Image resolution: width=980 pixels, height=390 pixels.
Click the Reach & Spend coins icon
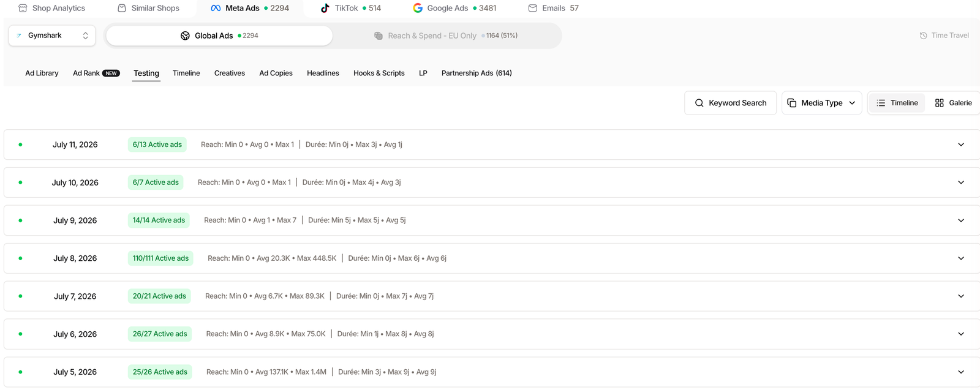pos(379,36)
